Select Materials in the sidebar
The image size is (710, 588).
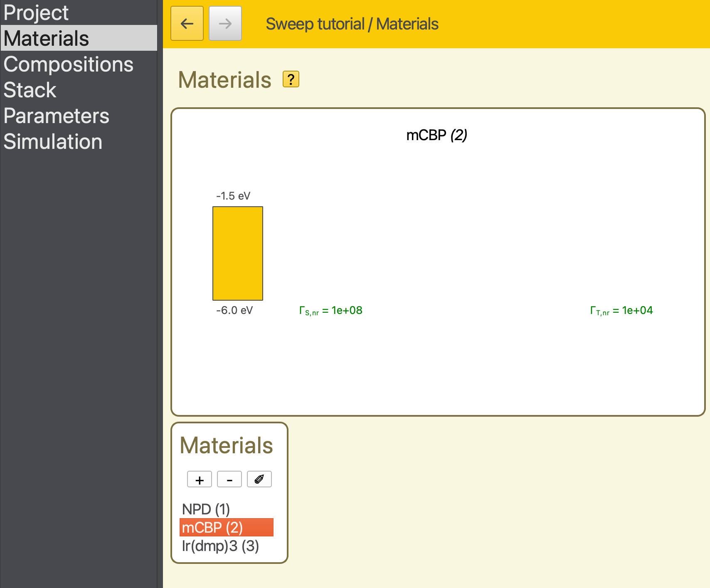pyautogui.click(x=46, y=38)
